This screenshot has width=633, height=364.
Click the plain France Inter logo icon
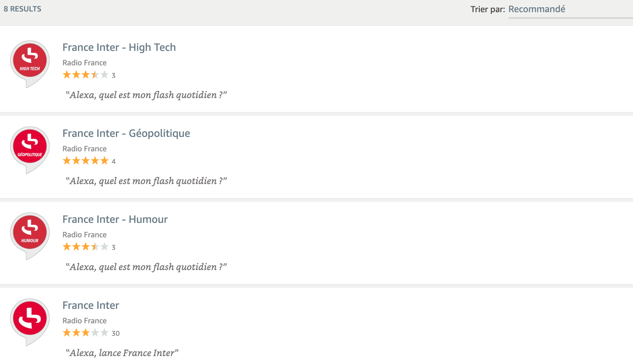pos(30,322)
